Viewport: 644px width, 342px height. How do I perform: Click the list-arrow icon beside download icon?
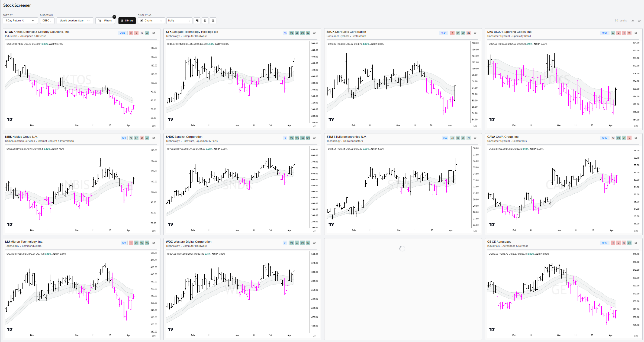pyautogui.click(x=639, y=21)
